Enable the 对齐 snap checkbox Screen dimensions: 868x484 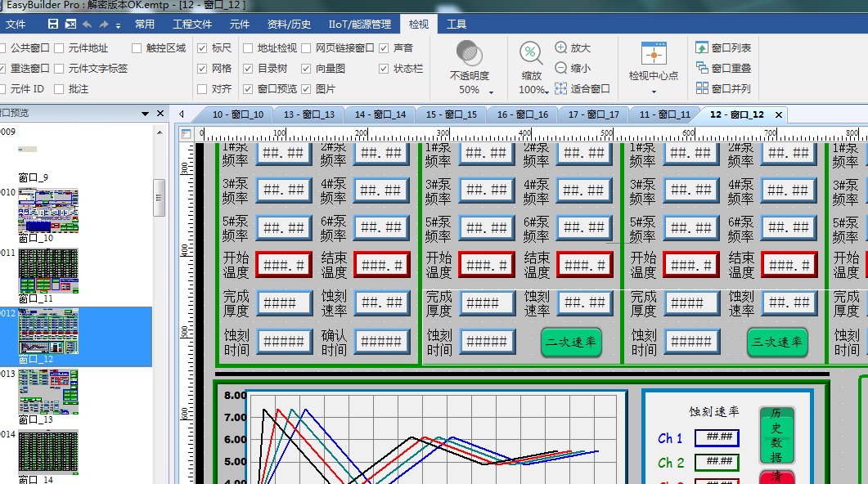point(202,89)
